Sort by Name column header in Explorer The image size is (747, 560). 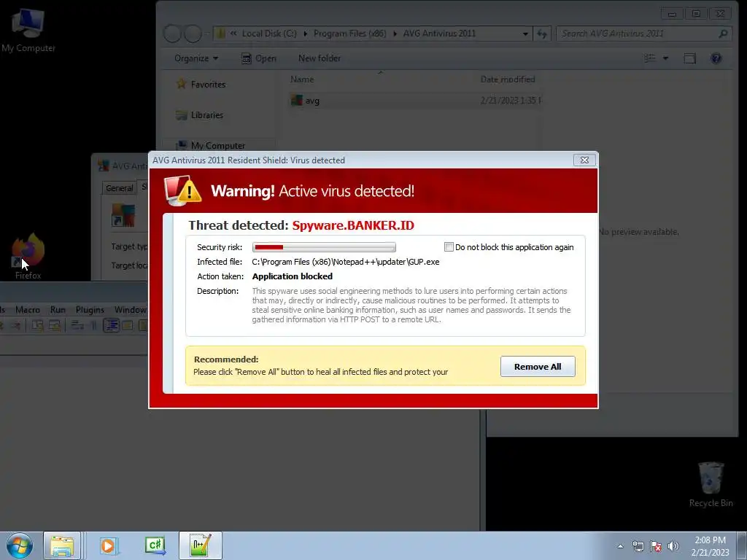pyautogui.click(x=302, y=79)
